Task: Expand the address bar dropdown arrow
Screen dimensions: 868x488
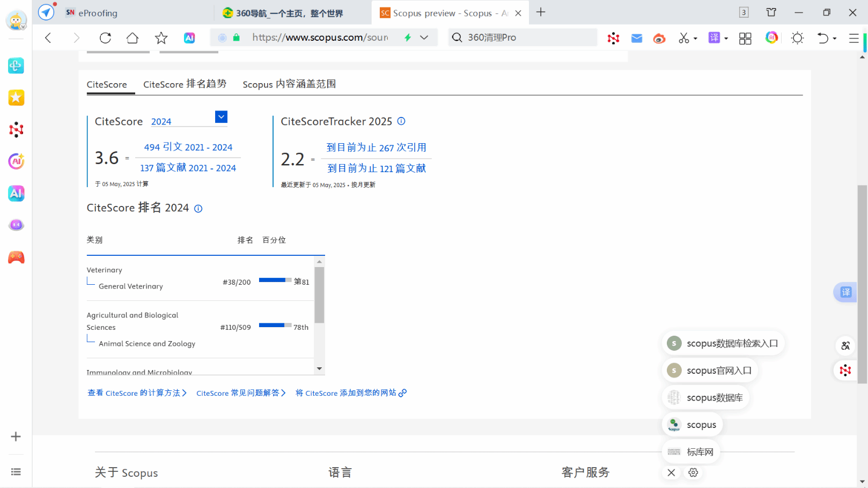Action: click(424, 38)
